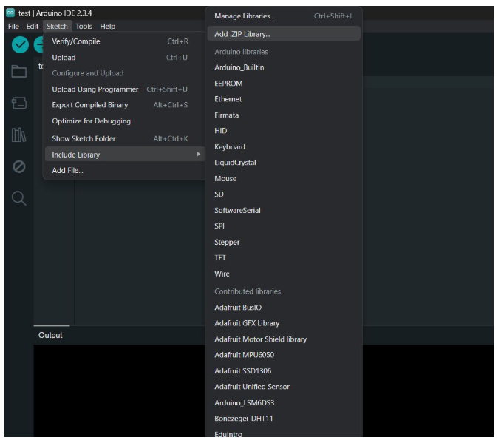
Task: Open the Search magnifier sidebar icon
Action: tap(19, 198)
